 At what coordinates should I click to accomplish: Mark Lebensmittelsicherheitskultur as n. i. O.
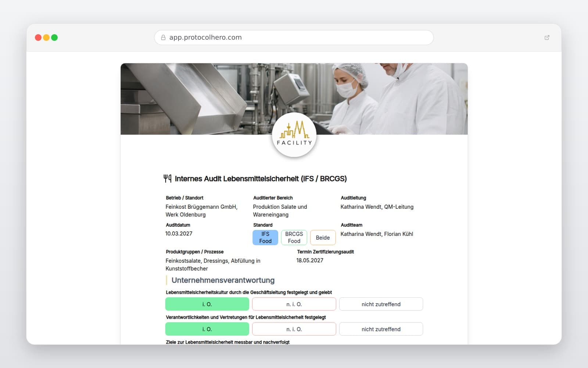(x=294, y=304)
